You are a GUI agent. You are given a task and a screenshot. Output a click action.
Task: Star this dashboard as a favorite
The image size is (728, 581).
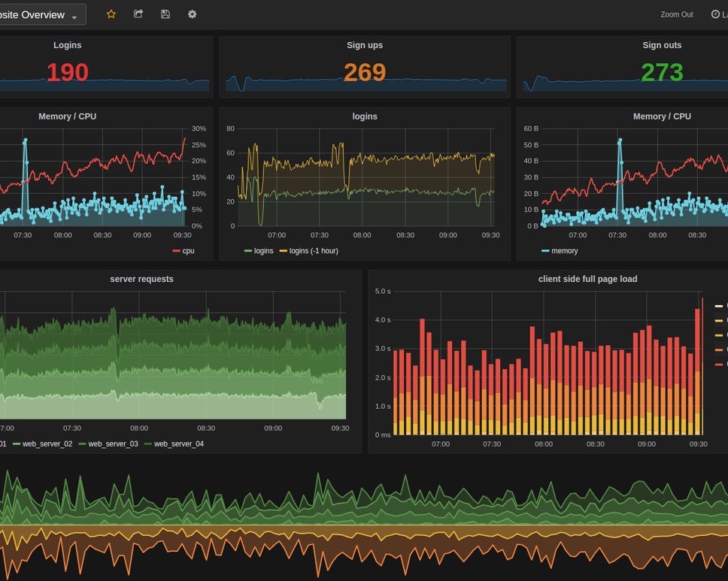[x=111, y=14]
